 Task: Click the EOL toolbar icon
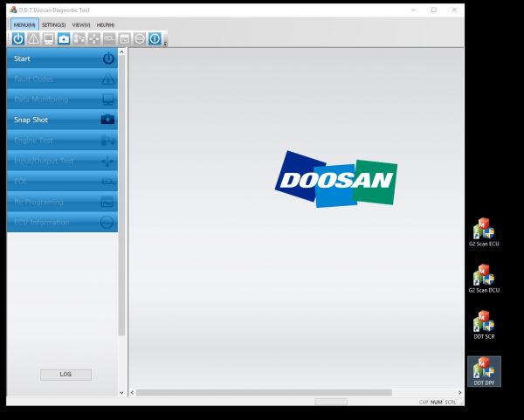pos(109,38)
